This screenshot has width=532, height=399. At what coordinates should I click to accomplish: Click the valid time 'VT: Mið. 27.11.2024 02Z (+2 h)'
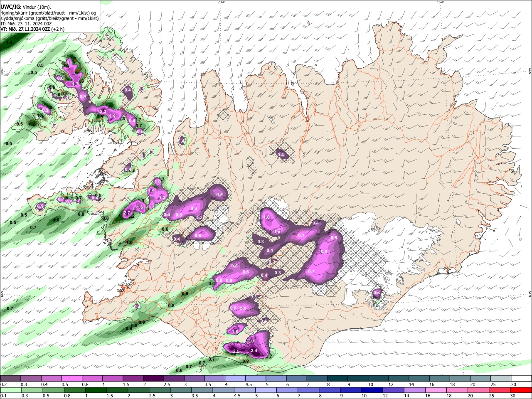pos(32,29)
